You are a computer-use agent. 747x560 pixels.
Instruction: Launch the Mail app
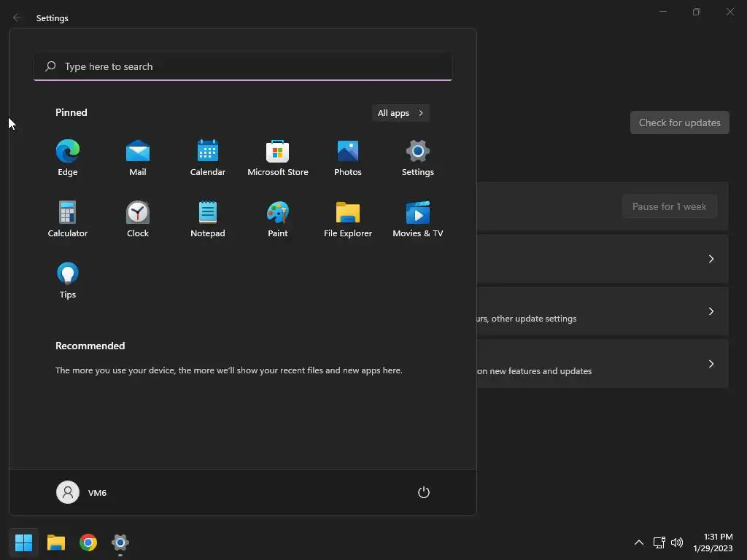[x=138, y=158]
